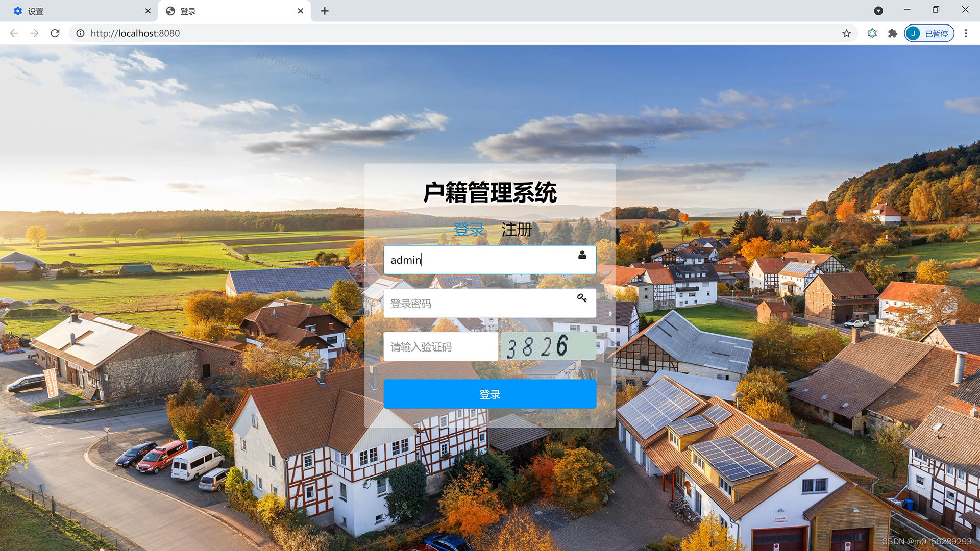Click the user icon in username field
Screen dimensions: 980x551
click(x=582, y=255)
